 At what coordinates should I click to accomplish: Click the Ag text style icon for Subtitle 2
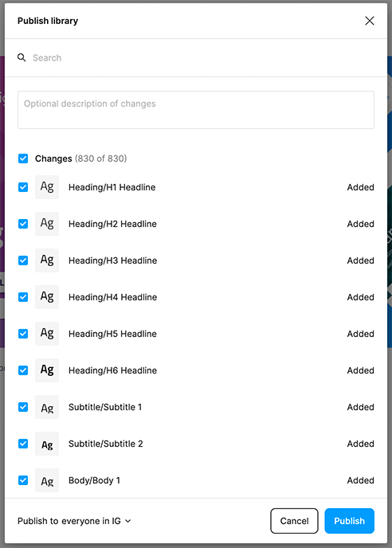(47, 444)
